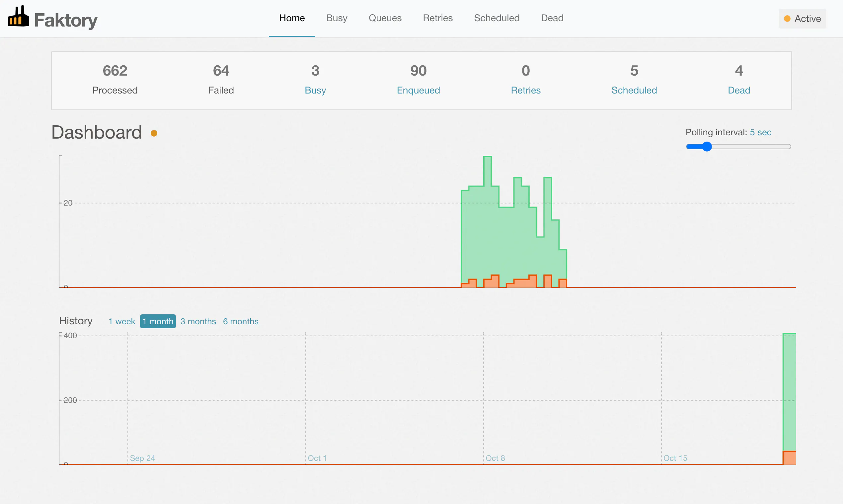Viewport: 843px width, 504px height.
Task: Click the orange dot beside Dashboard heading
Action: point(154,134)
